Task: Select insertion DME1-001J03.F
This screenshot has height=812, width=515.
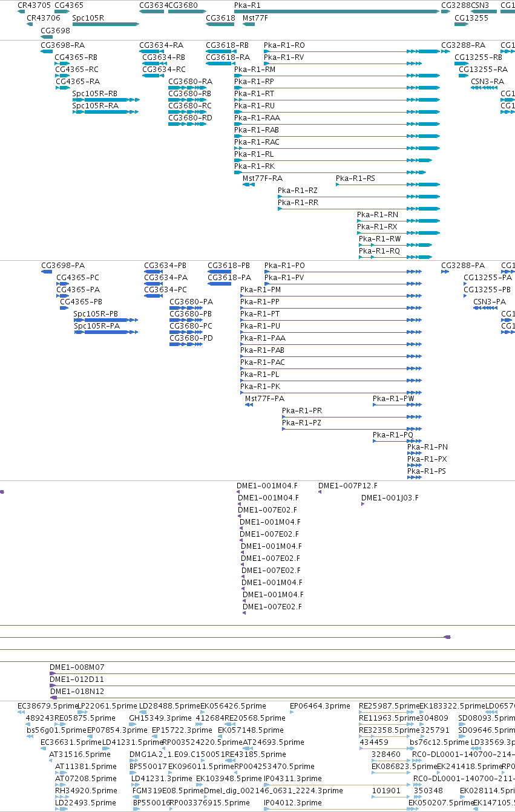Action: (390, 497)
